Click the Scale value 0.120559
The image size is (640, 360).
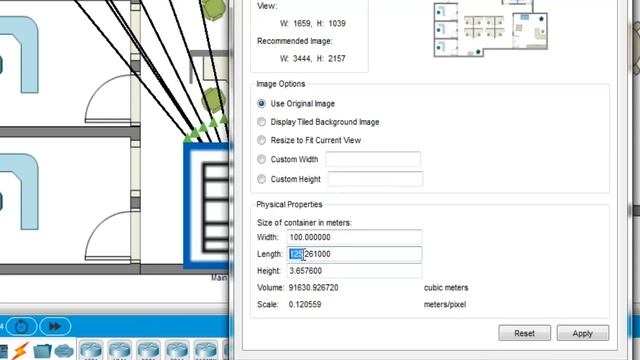(305, 304)
